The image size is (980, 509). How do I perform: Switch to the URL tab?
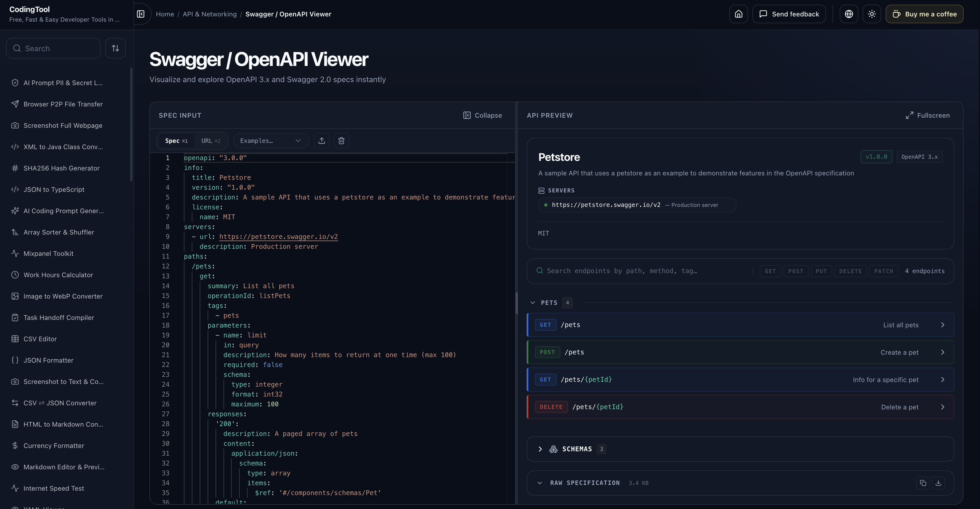coord(211,141)
